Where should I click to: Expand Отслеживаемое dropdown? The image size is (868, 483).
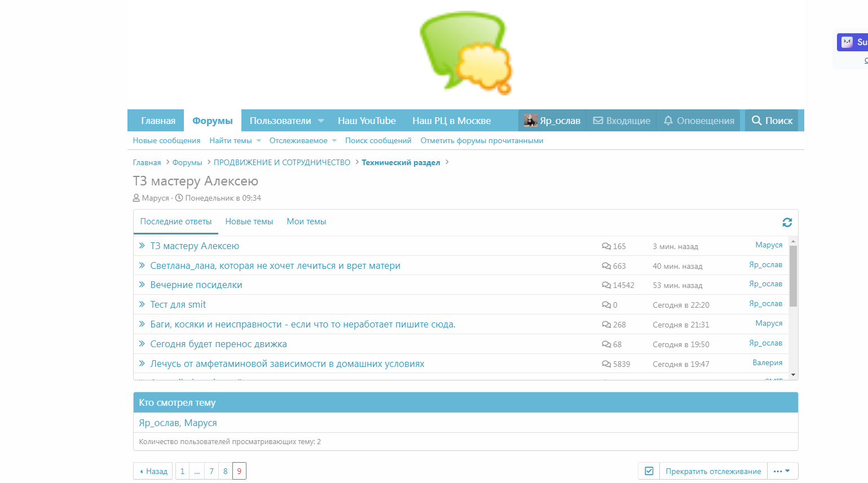[x=334, y=141]
